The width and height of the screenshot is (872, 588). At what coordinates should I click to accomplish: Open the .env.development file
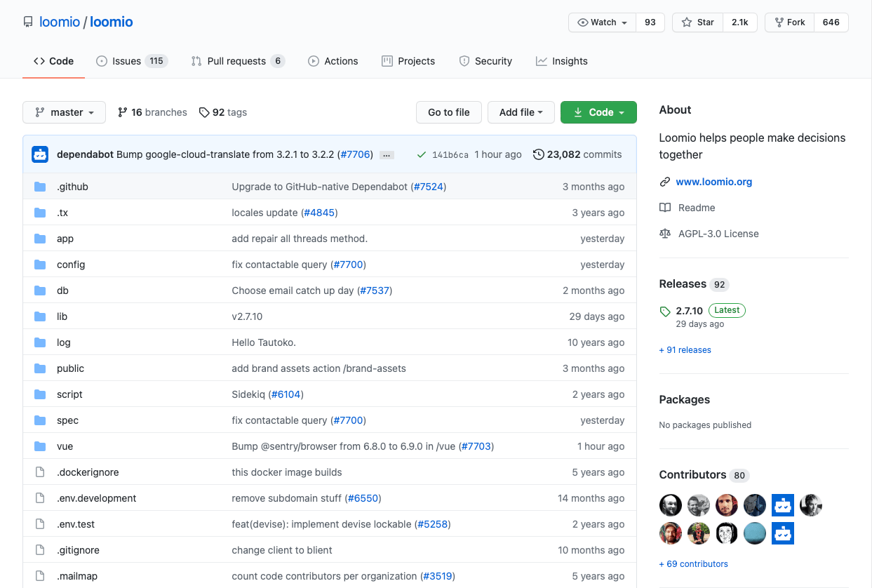click(x=97, y=498)
